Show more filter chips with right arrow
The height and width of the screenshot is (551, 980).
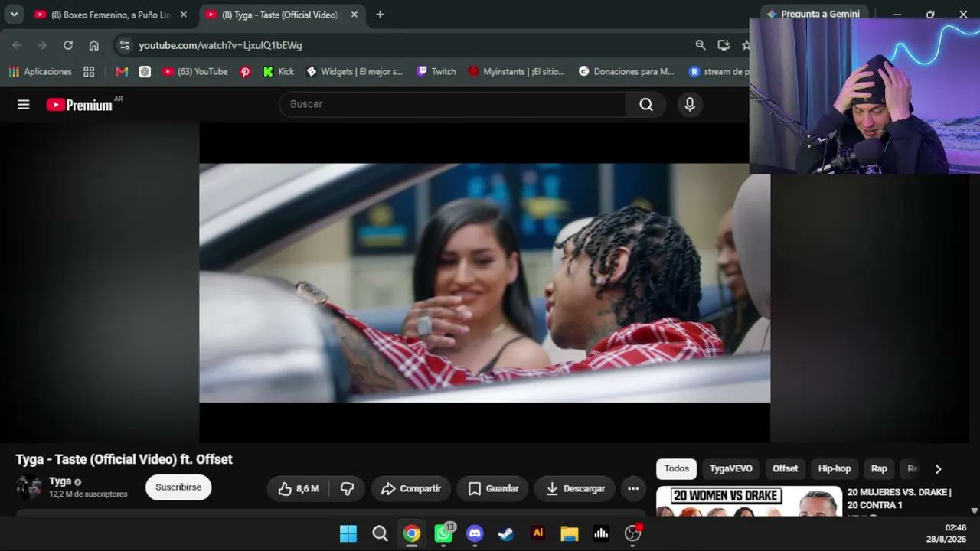pos(938,469)
